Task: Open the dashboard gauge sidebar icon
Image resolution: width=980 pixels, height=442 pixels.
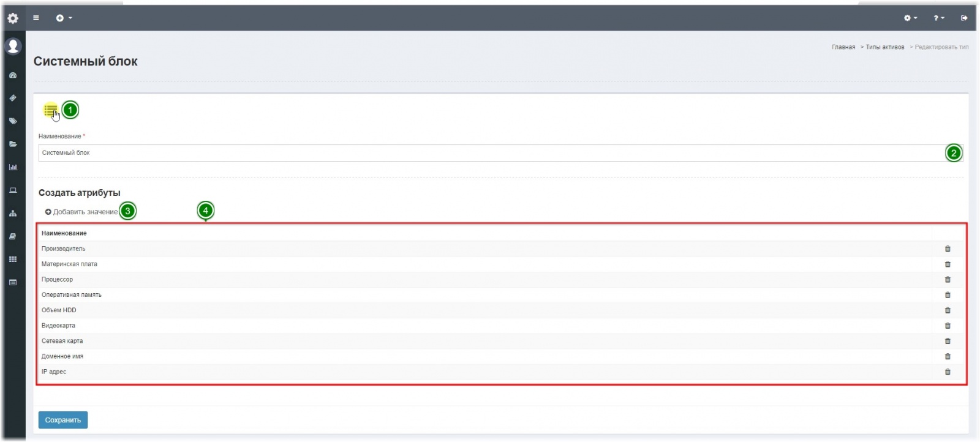Action: [13, 75]
